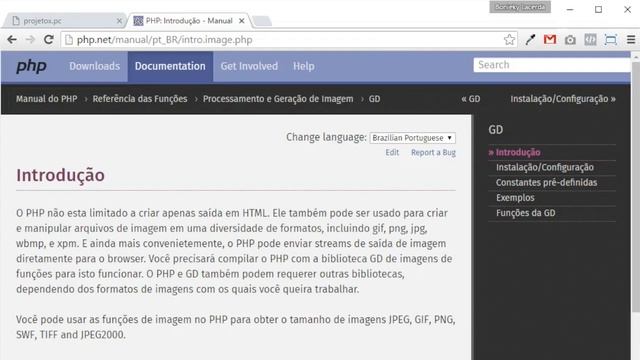Close the PHP: Introdução - Manual tab
This screenshot has height=360, width=640.
(242, 21)
